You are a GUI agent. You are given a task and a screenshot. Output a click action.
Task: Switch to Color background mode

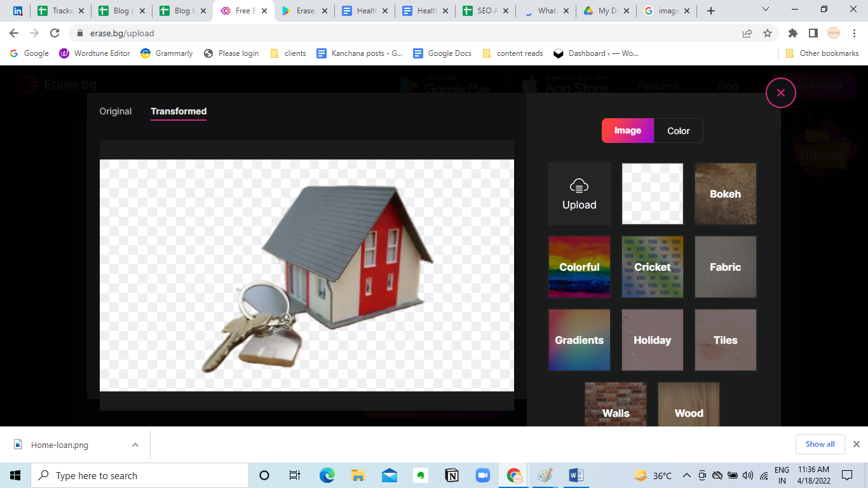click(x=678, y=130)
